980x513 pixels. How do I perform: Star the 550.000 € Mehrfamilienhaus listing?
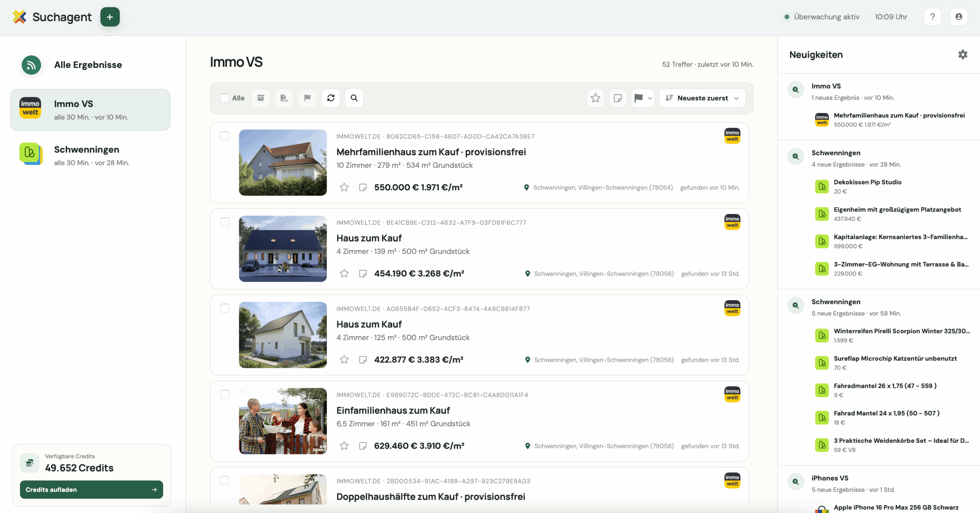click(x=344, y=187)
